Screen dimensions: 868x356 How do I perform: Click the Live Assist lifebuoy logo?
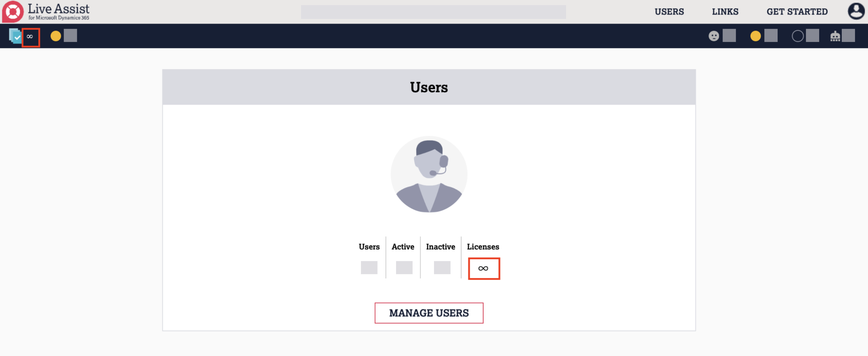[13, 12]
